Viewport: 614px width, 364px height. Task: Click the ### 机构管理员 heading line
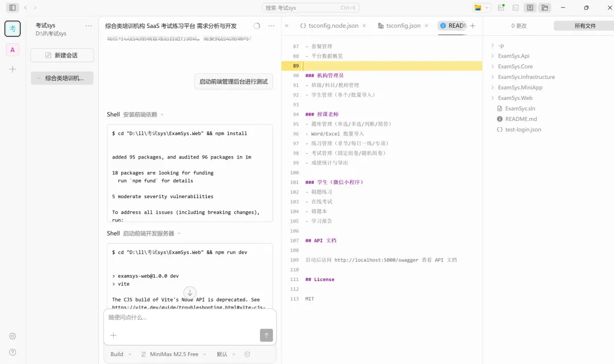point(324,76)
